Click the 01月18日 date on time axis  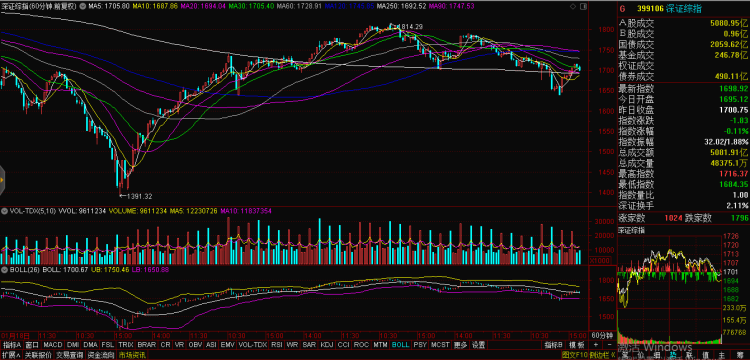pyautogui.click(x=14, y=335)
